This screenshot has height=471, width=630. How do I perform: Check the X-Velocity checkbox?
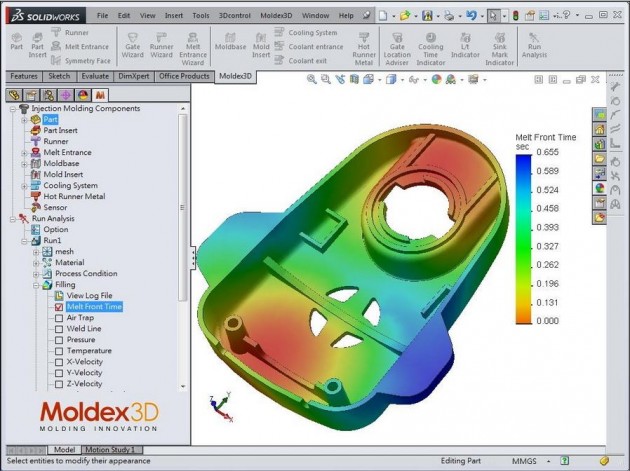[x=59, y=362]
